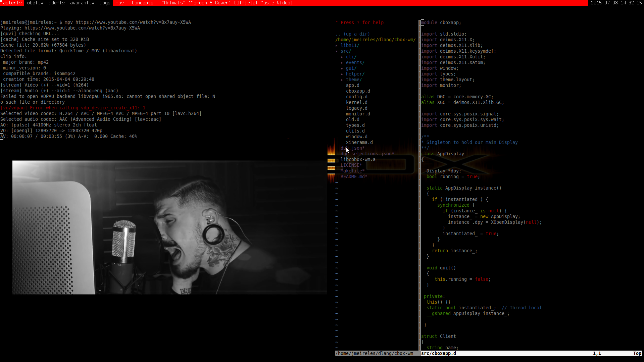Screen dimensions: 644x362
Task: Open kernel.d in the file tree
Action: [357, 103]
